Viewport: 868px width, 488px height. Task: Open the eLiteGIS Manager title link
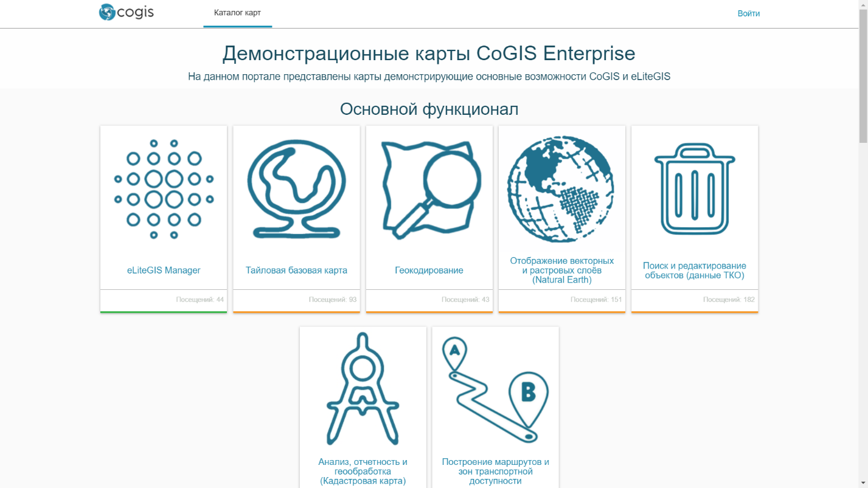(x=164, y=270)
